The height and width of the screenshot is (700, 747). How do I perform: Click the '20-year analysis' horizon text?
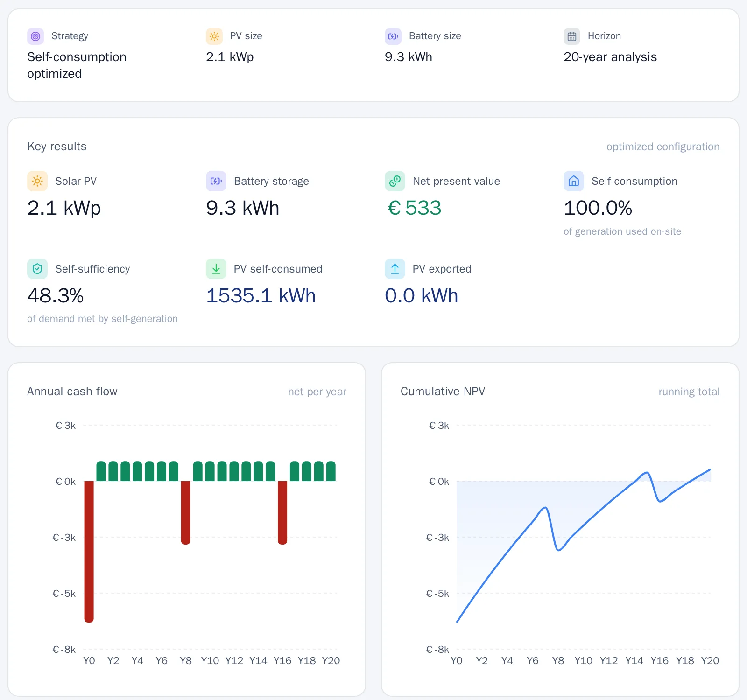click(610, 57)
